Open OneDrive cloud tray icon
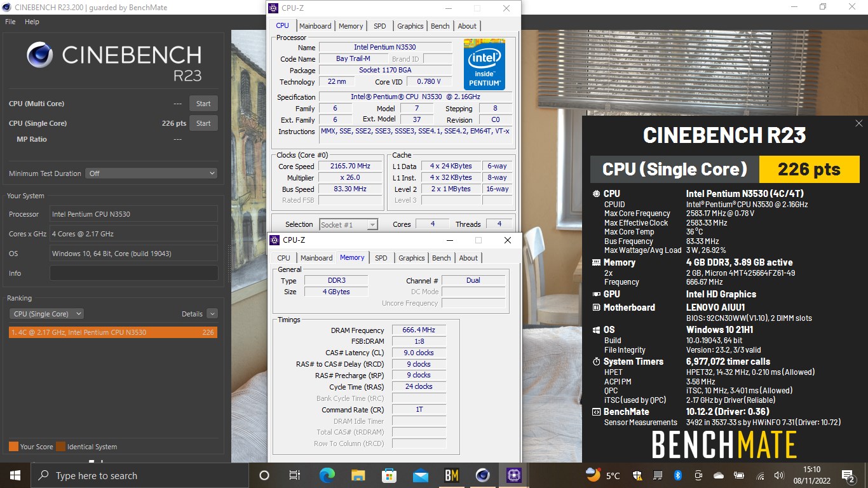Screen dimensions: 868x488 click(719, 475)
